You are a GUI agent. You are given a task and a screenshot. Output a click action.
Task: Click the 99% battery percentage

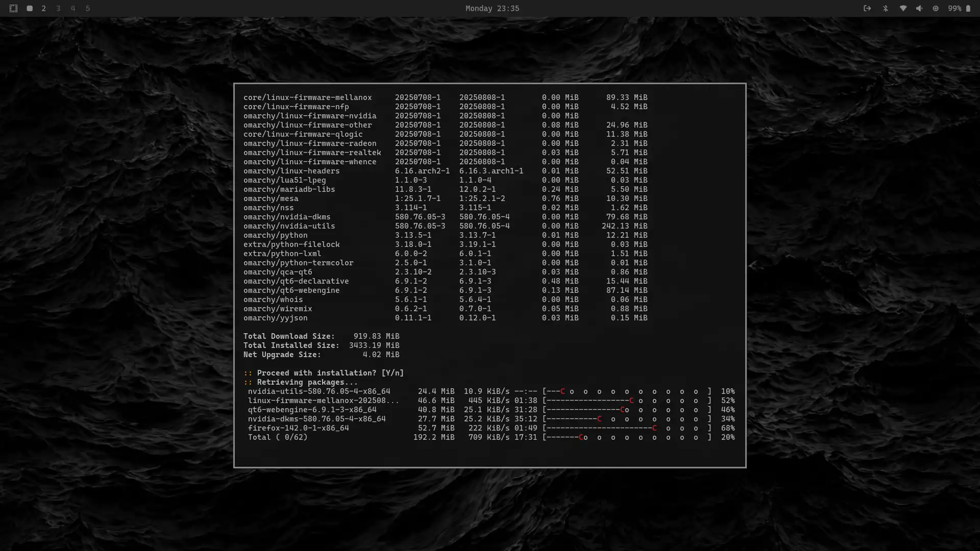[954, 8]
